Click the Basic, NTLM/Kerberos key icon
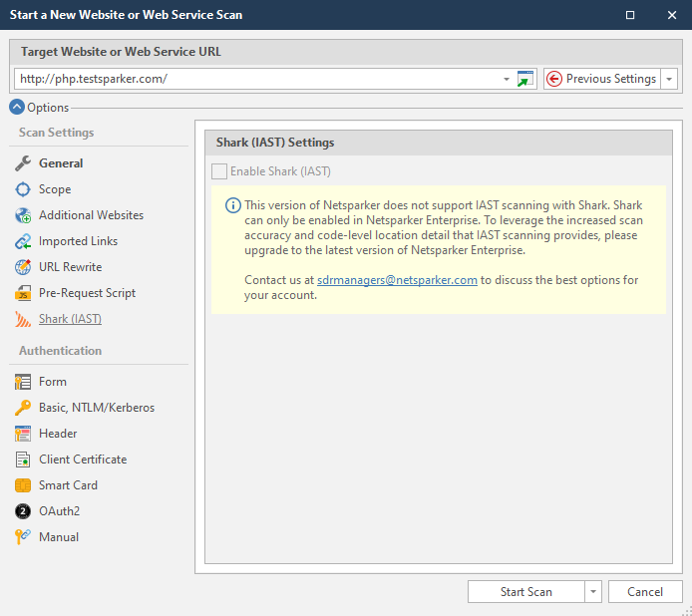Viewport: 692px width, 616px height. [x=23, y=408]
